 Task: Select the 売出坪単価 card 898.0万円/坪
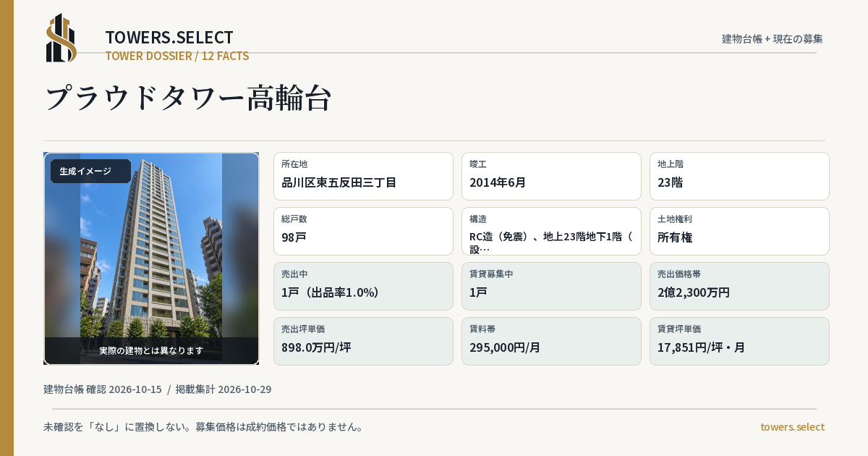click(363, 341)
